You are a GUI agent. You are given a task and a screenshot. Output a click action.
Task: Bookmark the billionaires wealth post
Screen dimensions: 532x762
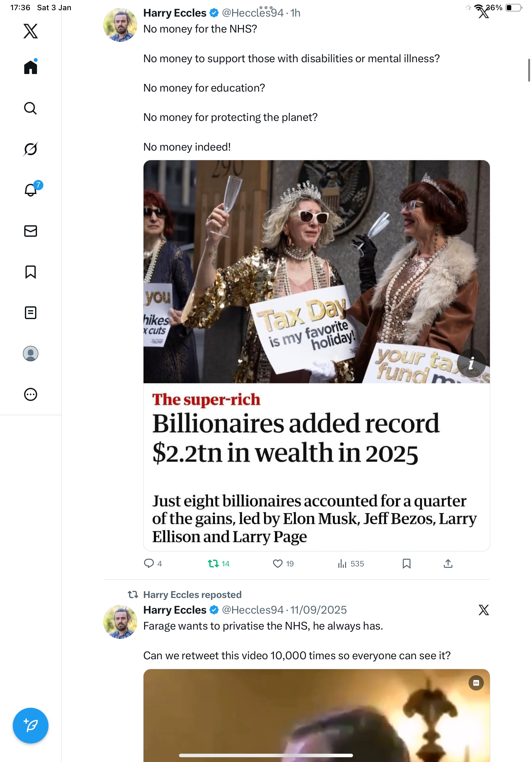coord(406,564)
